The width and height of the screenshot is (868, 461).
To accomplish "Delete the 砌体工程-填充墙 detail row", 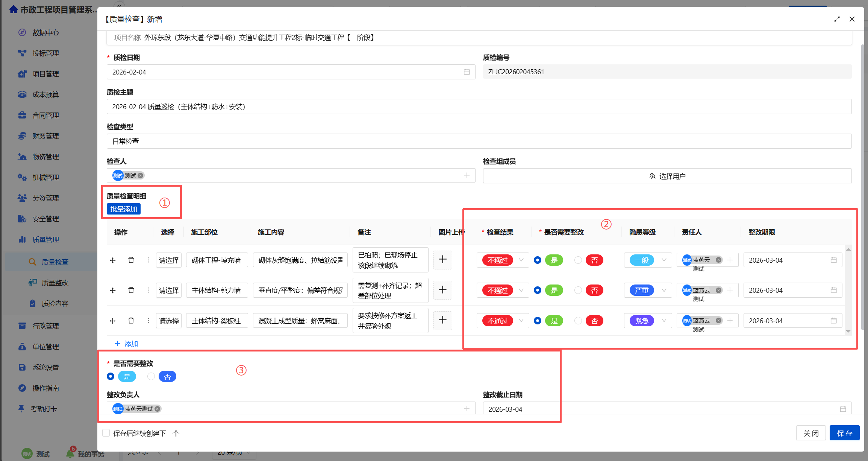I will tap(131, 260).
